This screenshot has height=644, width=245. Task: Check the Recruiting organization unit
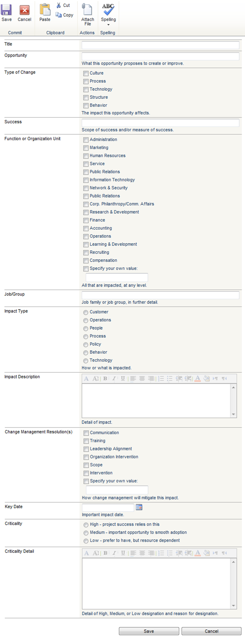(x=86, y=253)
